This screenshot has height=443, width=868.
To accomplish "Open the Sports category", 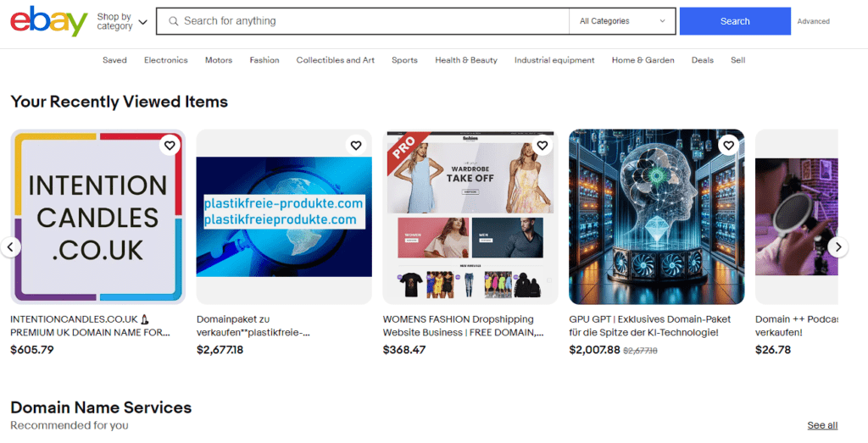I will (x=404, y=60).
